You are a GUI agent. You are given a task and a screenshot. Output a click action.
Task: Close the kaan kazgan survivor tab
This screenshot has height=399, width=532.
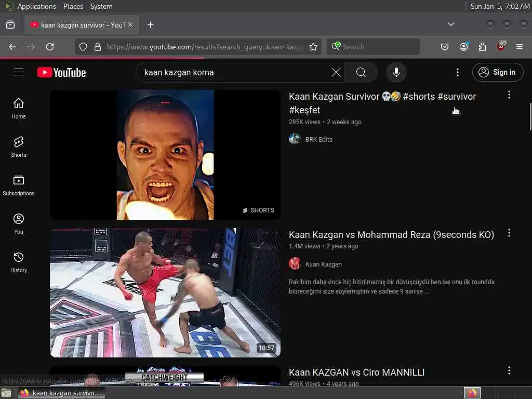coord(130,24)
